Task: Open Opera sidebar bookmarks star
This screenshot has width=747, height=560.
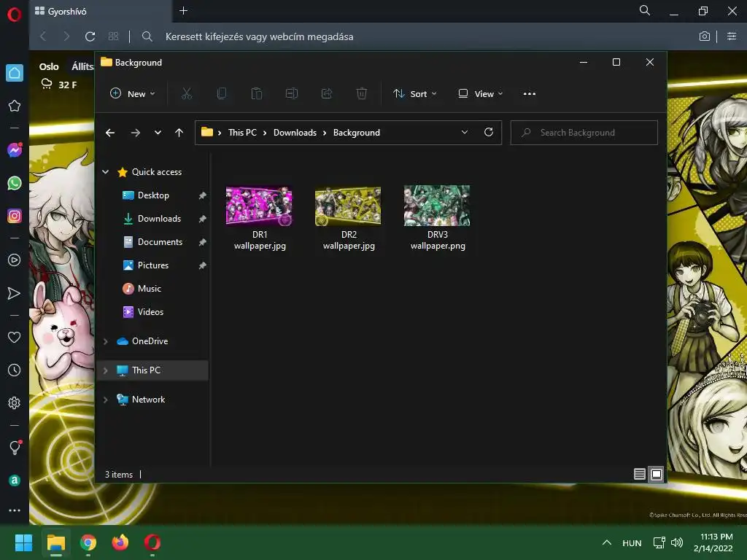Action: coord(15,106)
